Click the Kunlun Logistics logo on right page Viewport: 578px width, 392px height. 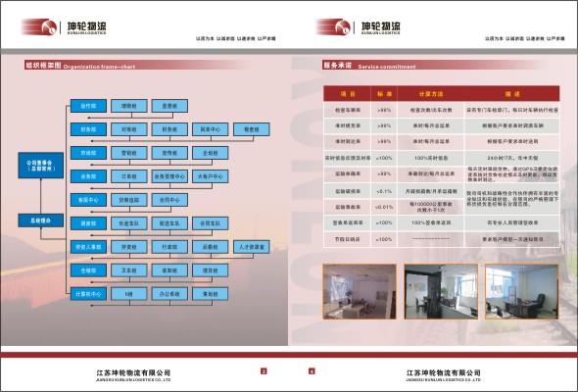pos(359,26)
